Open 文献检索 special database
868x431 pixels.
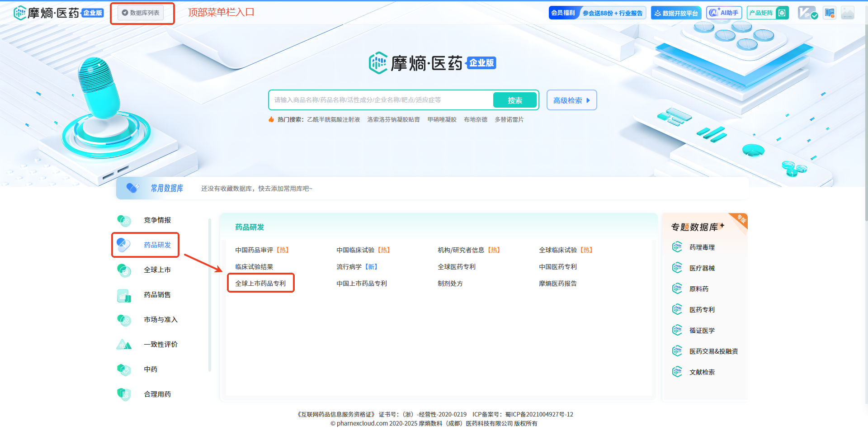702,372
